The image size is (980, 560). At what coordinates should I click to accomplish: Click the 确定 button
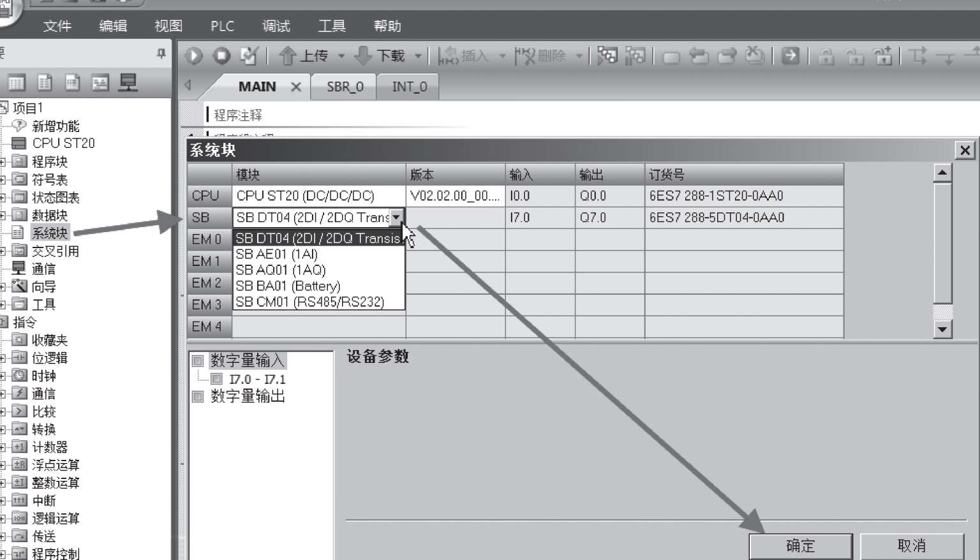coord(801,546)
